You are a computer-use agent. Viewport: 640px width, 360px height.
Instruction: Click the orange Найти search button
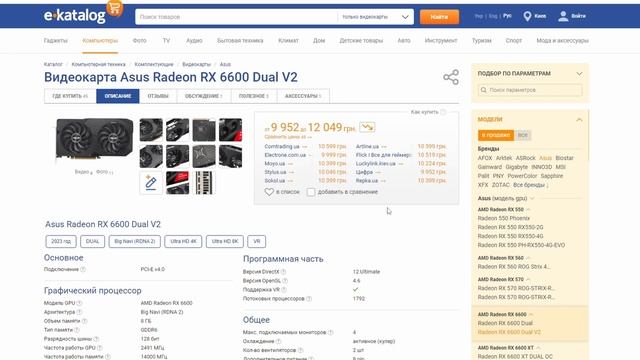pos(439,17)
